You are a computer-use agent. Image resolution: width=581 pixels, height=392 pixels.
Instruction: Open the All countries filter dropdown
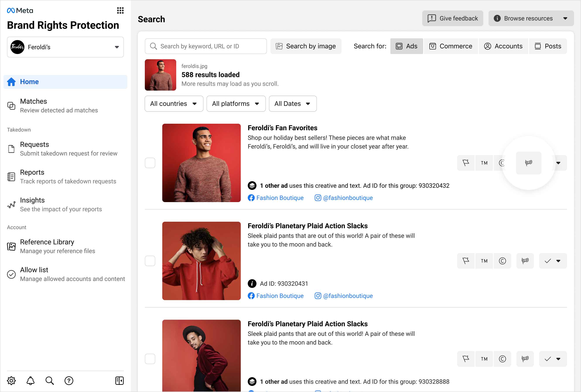pos(174,104)
